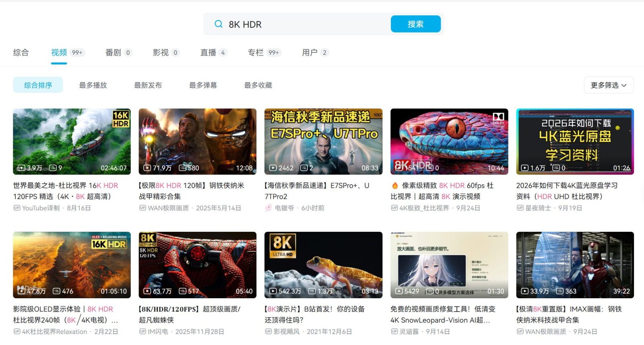Image resolution: width=644 pixels, height=345 pixels.
Task: Open the 【海信秋季新品速递】 video title
Action: (x=317, y=191)
